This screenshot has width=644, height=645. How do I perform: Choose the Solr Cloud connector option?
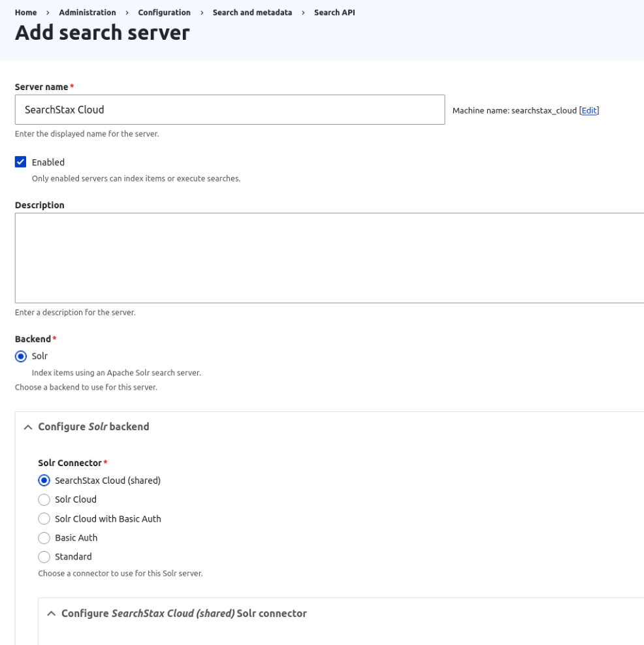44,499
